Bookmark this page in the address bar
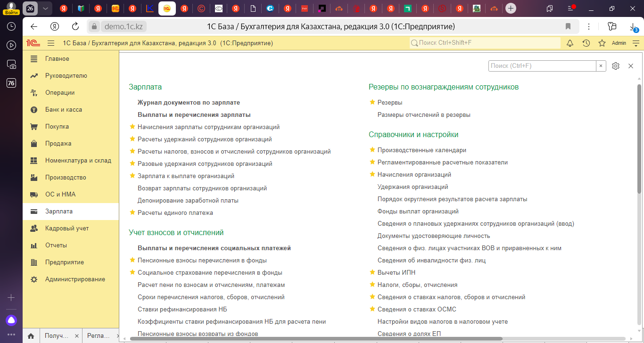Viewport: 644px width, 343px height. tap(568, 26)
